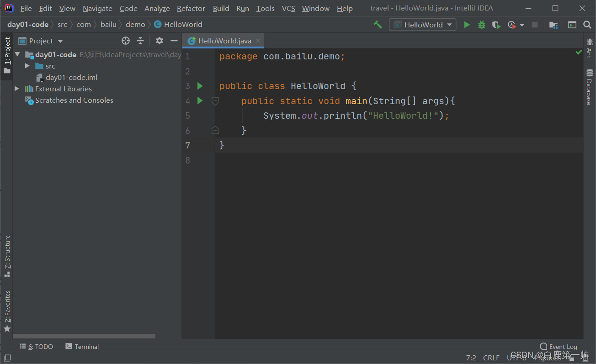This screenshot has height=364, width=596.
Task: Click the "HelloWorld!" string in code
Action: tap(403, 116)
